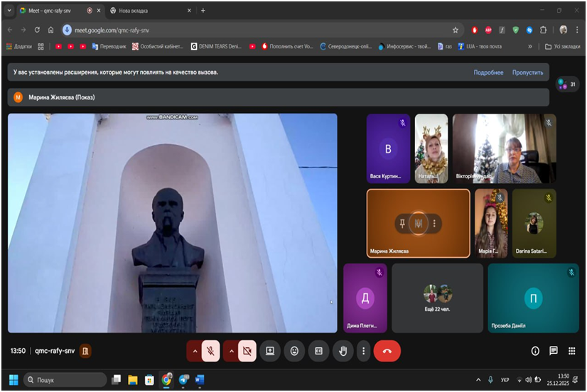Click the Windows taskbar search box

[64, 380]
